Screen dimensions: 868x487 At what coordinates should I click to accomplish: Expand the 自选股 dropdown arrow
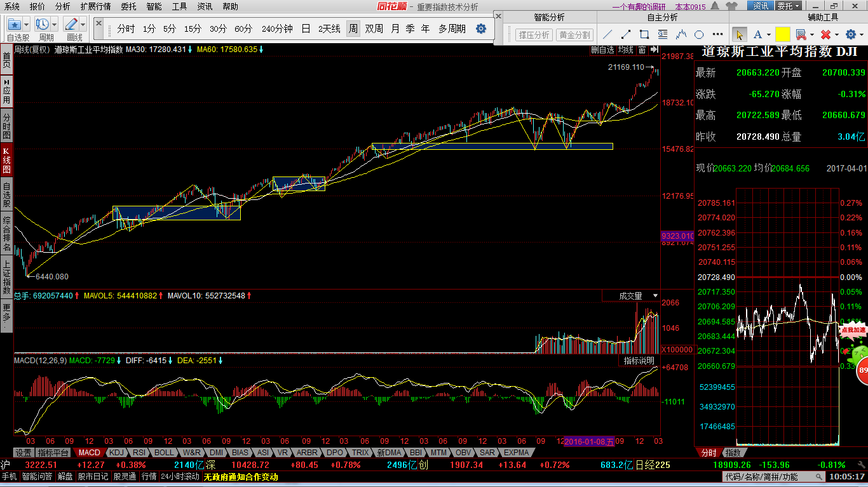[27, 25]
